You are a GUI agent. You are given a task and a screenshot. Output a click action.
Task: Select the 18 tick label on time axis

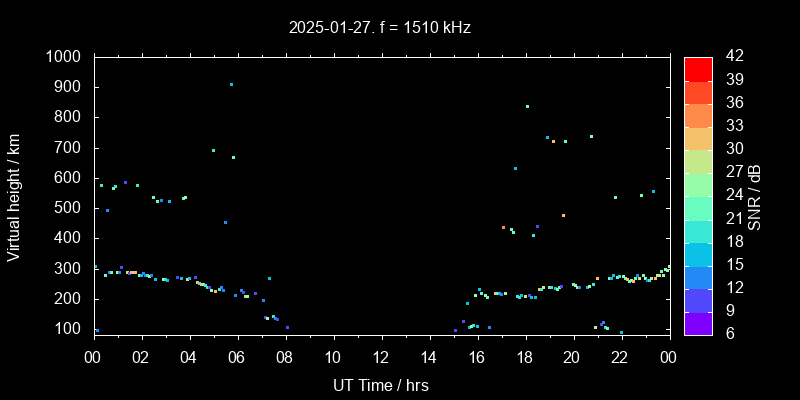525,357
